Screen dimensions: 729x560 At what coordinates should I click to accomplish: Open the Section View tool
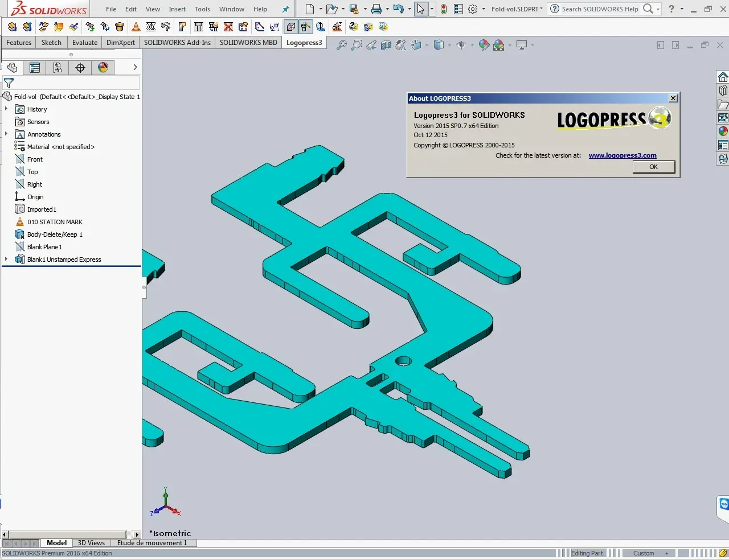pos(387,45)
